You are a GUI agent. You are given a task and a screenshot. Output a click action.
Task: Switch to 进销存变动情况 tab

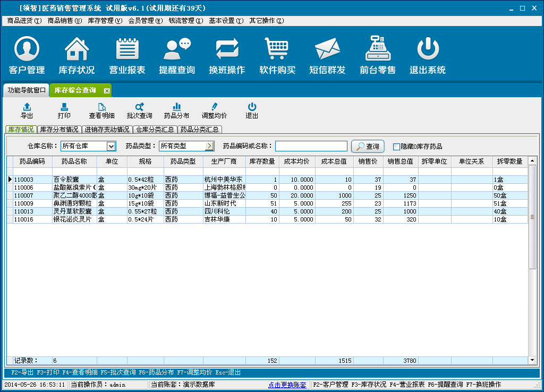pos(107,130)
